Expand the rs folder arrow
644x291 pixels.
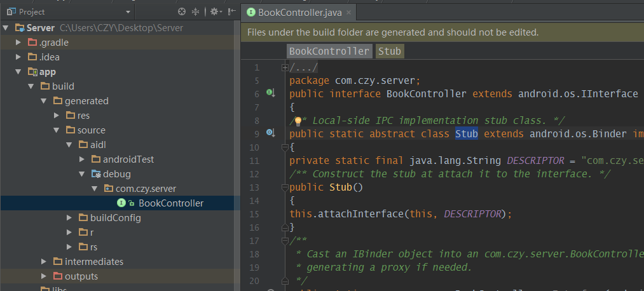(x=69, y=247)
